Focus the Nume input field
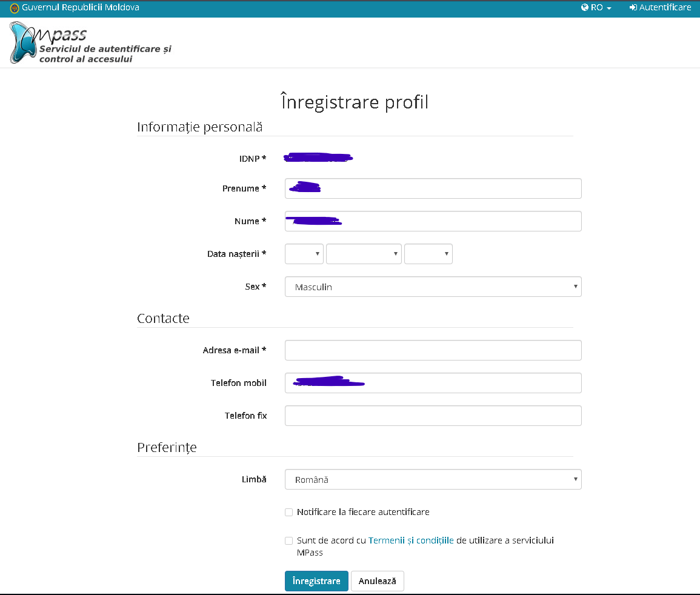 pyautogui.click(x=433, y=221)
